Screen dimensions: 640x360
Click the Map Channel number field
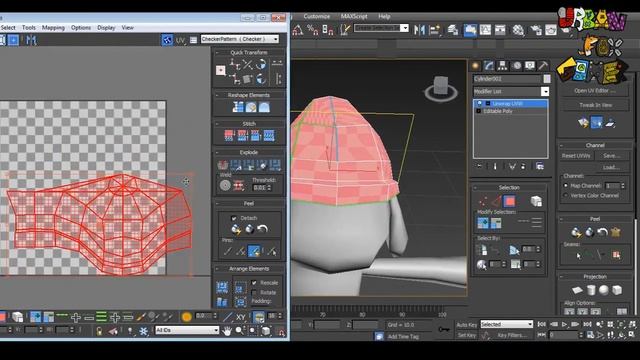[x=612, y=186]
